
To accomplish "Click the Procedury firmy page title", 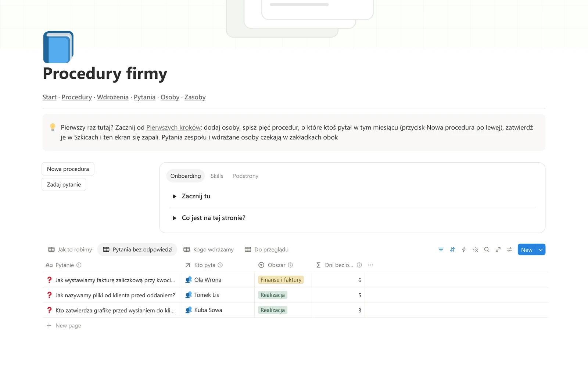I will (105, 73).
